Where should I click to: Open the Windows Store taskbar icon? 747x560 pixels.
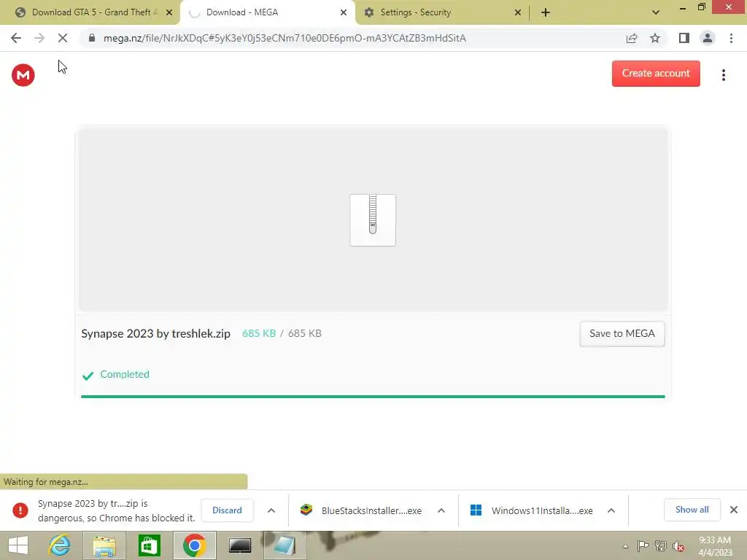point(149,545)
